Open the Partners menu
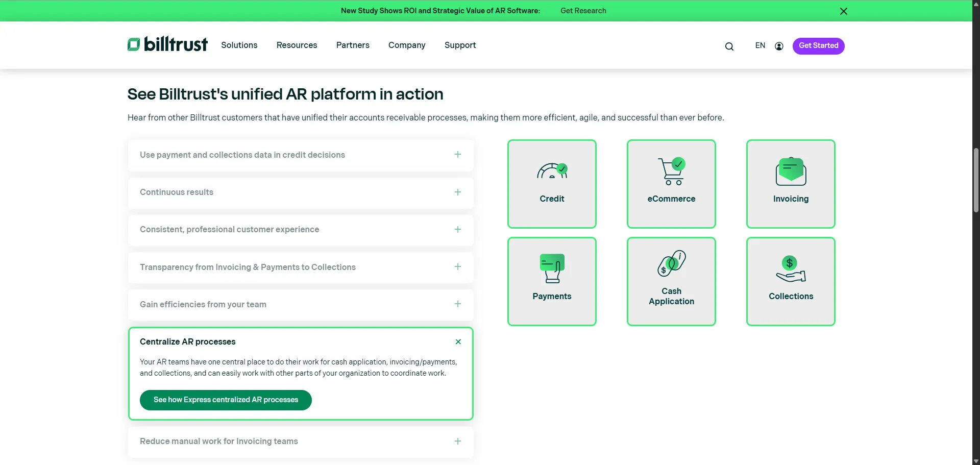The width and height of the screenshot is (980, 465). pyautogui.click(x=353, y=45)
